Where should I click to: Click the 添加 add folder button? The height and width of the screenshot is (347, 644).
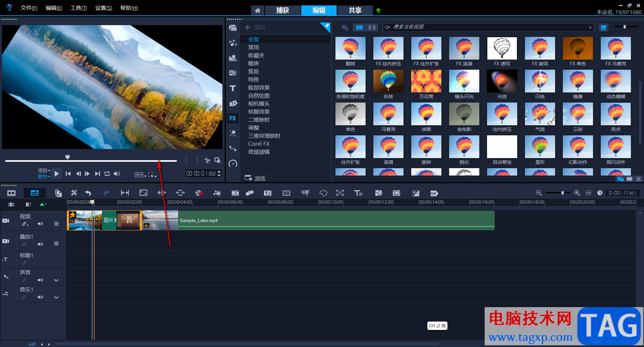point(255,27)
